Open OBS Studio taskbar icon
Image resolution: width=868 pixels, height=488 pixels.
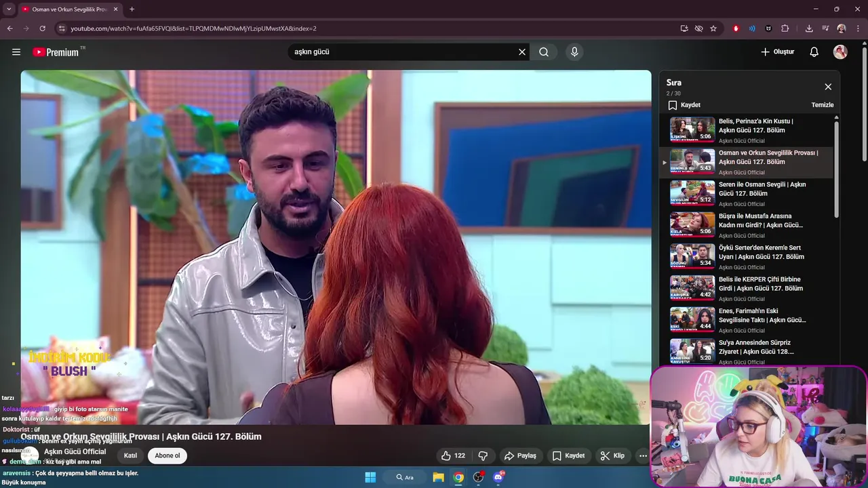[479, 477]
